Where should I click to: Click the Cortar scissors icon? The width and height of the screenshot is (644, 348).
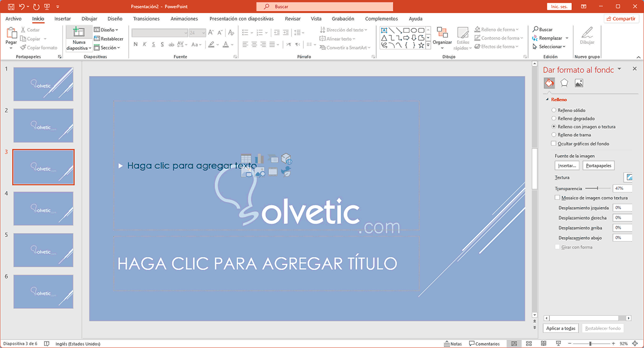(23, 31)
